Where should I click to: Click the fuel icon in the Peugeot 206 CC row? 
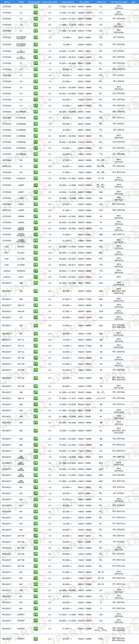[36, 305]
